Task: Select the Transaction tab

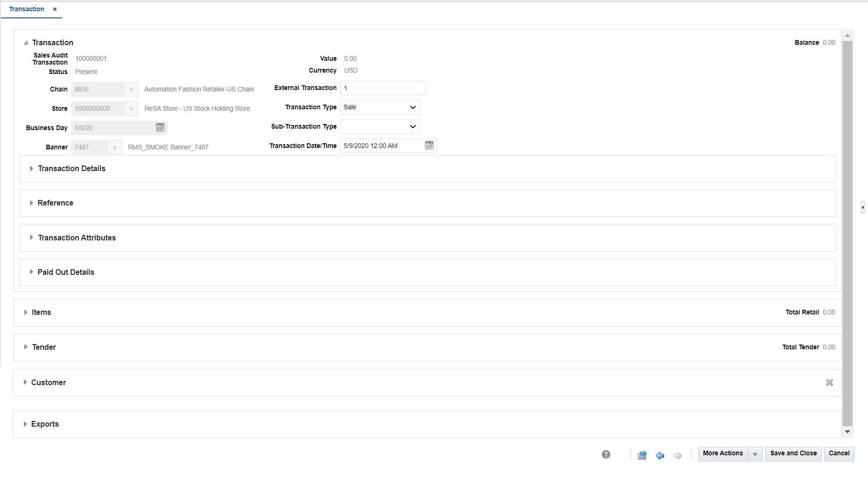Action: pos(26,8)
